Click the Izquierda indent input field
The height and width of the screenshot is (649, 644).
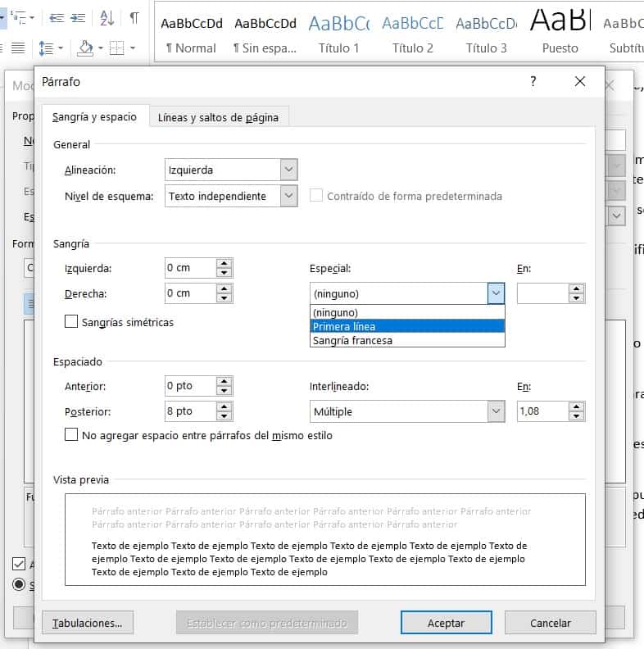point(189,268)
